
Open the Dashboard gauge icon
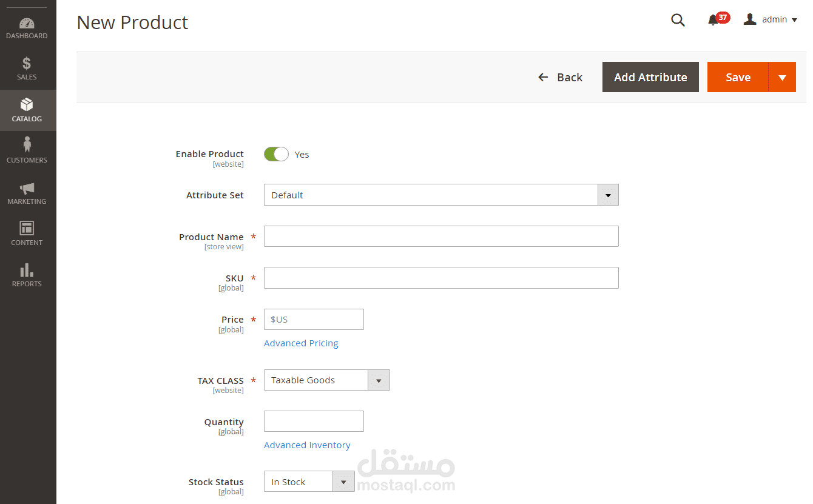tap(27, 24)
